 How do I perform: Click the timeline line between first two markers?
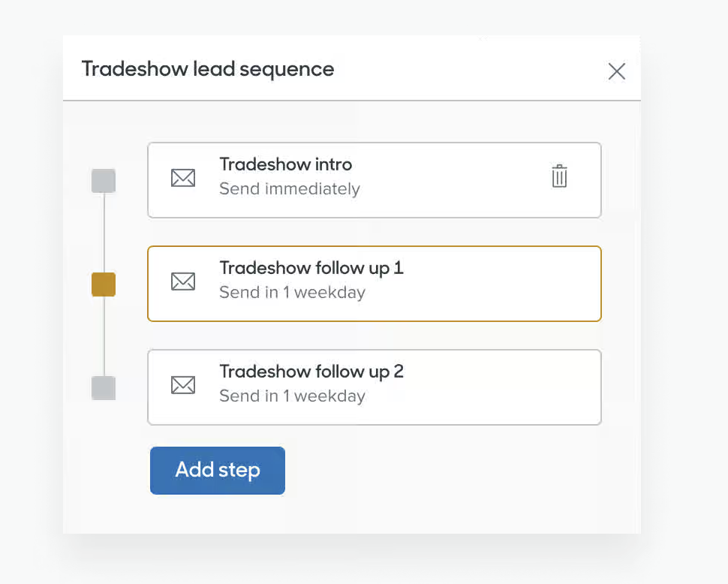click(x=104, y=233)
